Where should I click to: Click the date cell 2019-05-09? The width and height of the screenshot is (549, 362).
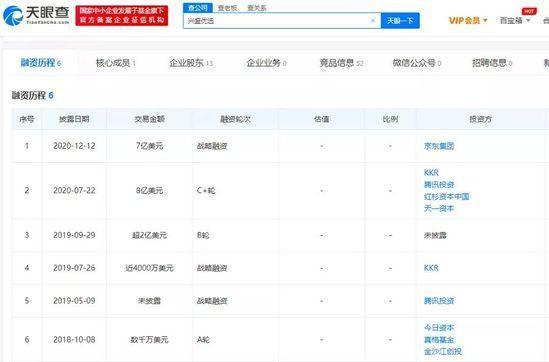click(74, 301)
